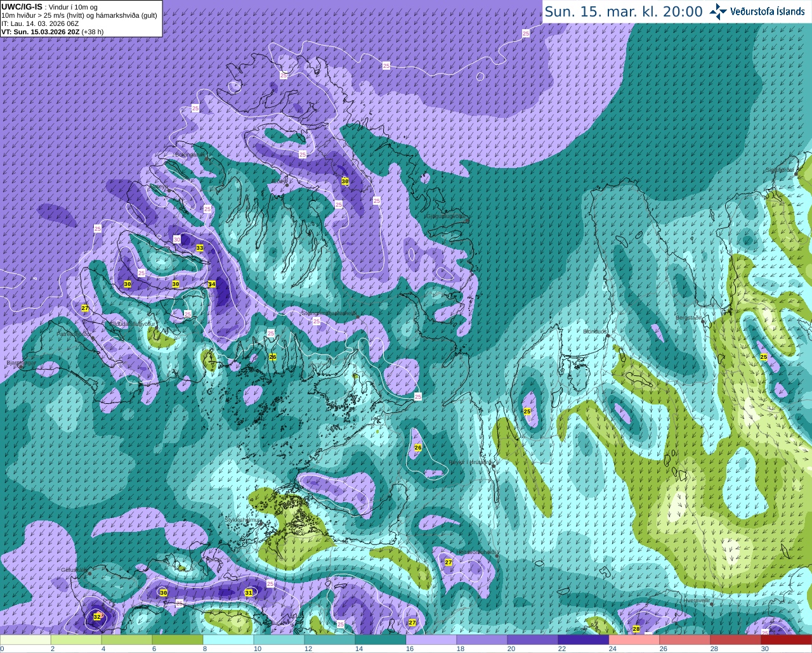
Task: Click the white 30 gust contour label
Action: [176, 240]
